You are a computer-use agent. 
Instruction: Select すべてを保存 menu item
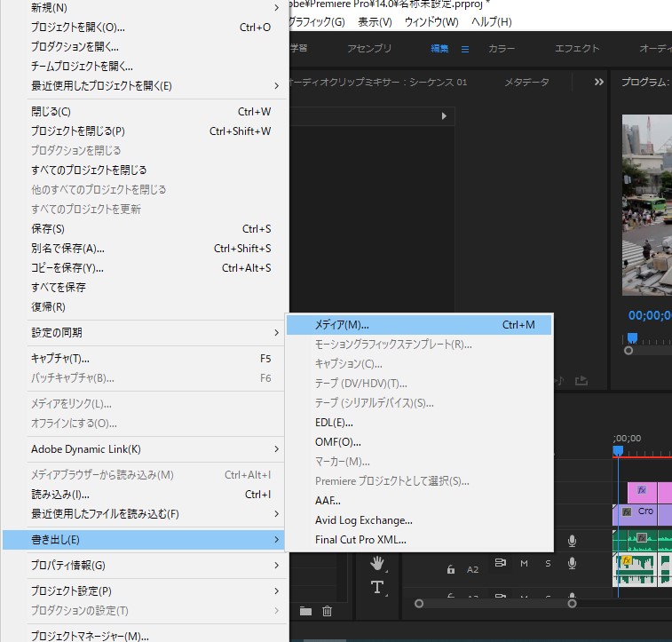click(143, 287)
